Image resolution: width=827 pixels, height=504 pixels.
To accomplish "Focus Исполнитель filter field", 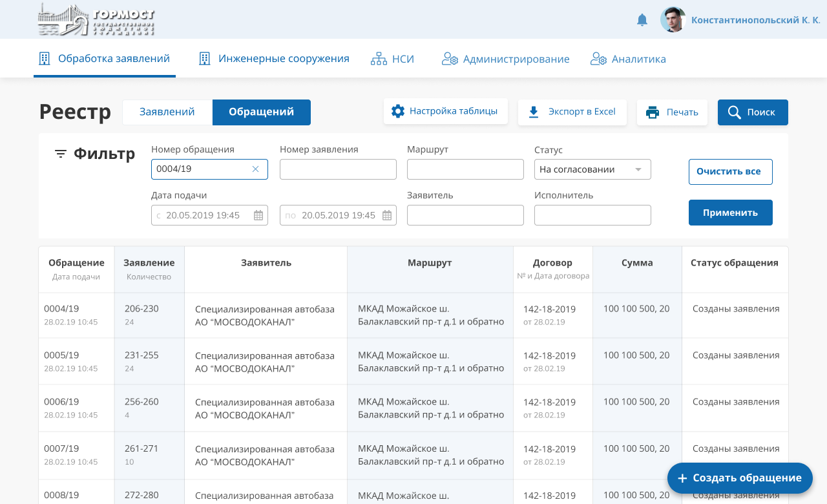I will [592, 215].
